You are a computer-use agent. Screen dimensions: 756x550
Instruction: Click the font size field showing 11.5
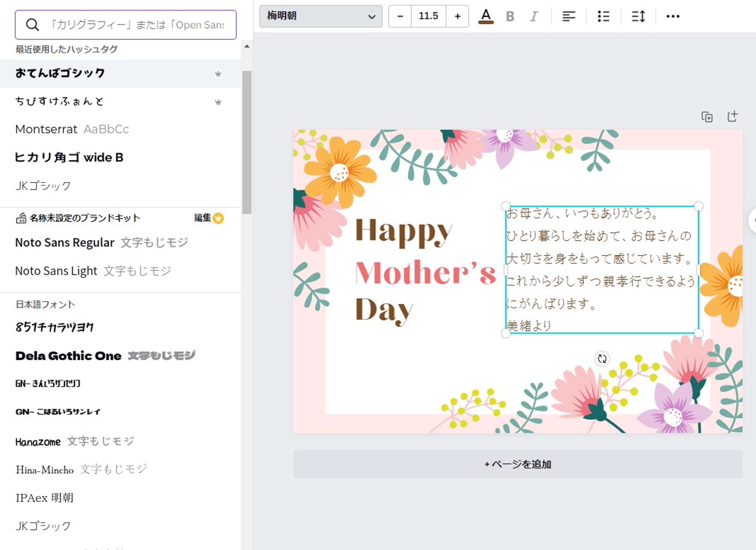tap(429, 16)
